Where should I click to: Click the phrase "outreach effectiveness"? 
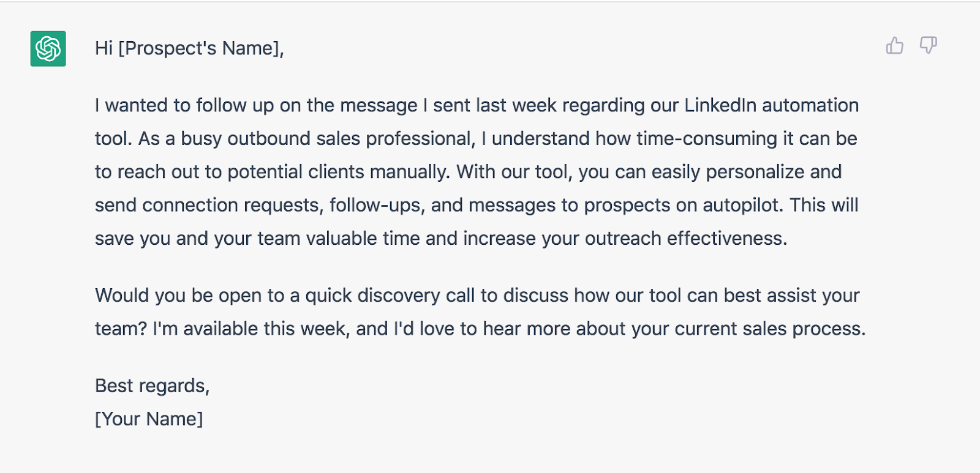pos(685,239)
